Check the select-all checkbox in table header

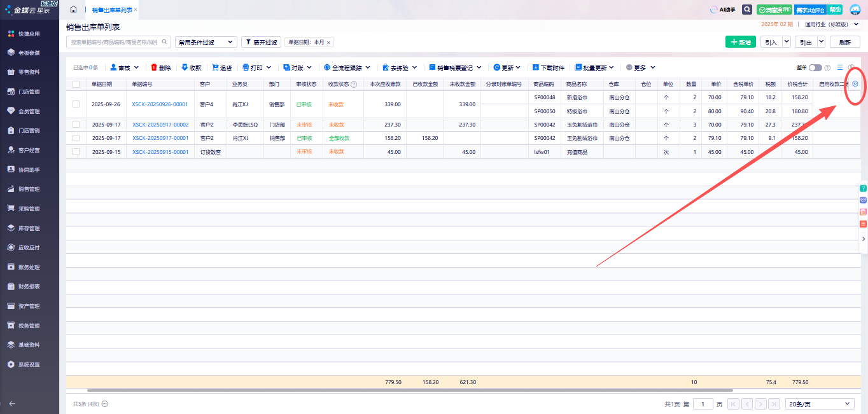pos(76,84)
